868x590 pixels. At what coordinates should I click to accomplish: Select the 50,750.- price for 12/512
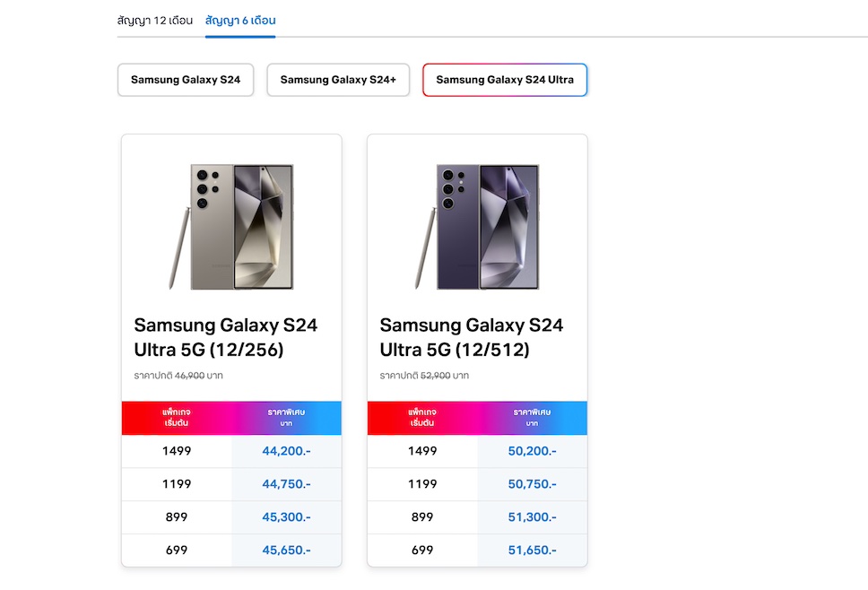pyautogui.click(x=533, y=484)
